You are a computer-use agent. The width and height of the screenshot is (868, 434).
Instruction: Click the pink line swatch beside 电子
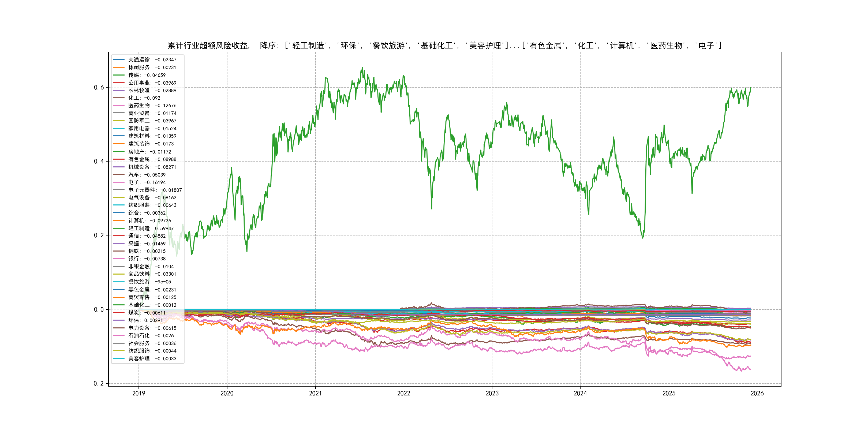119,182
